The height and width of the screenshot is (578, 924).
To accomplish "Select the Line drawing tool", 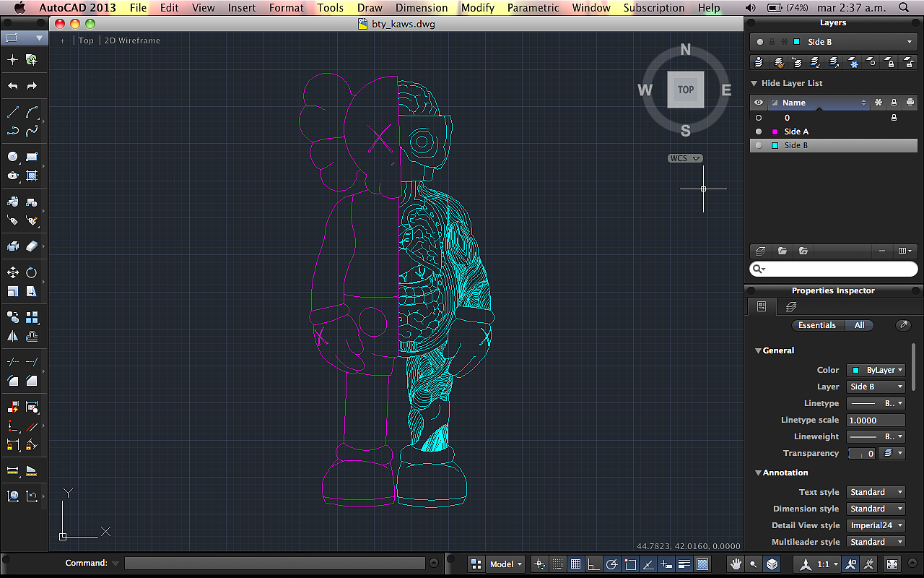I will 13,113.
